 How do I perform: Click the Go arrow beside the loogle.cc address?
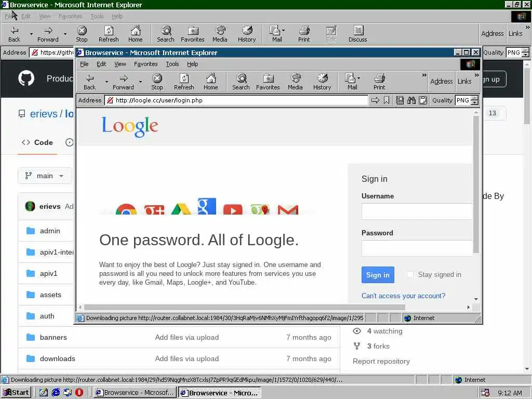coord(375,100)
